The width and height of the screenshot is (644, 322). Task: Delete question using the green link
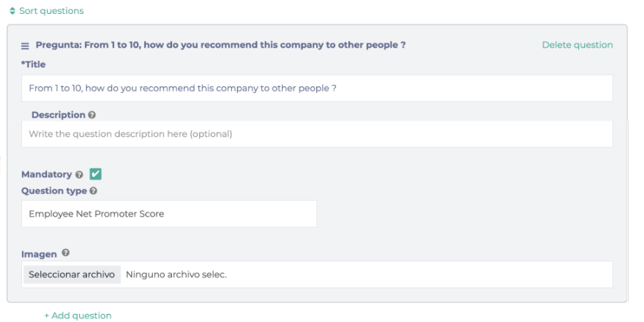577,45
